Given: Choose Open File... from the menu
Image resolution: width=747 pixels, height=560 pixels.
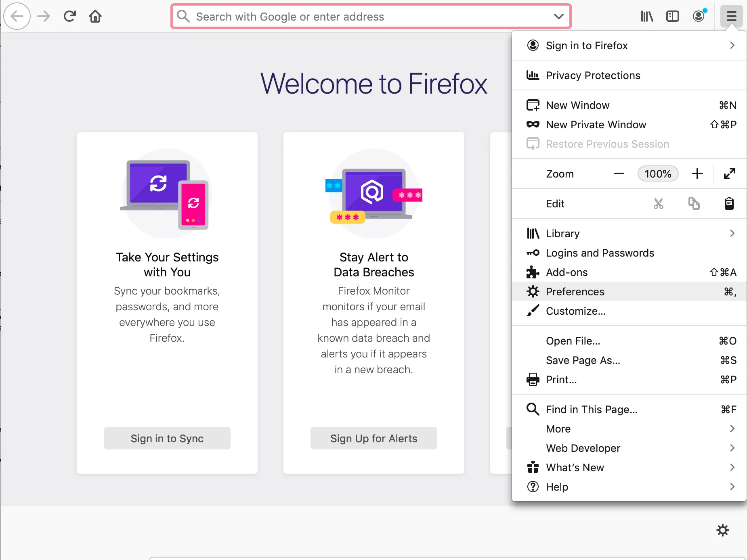Looking at the screenshot, I should pos(629,341).
